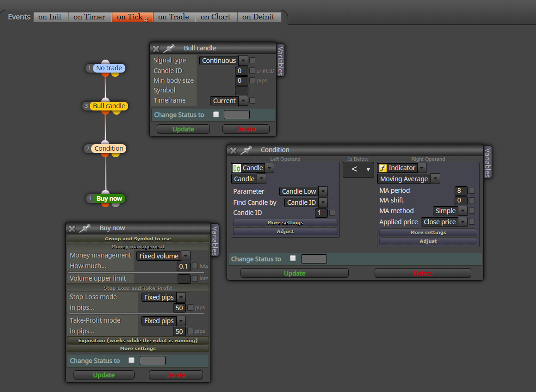Switch to the on Timer event tab

tap(89, 17)
